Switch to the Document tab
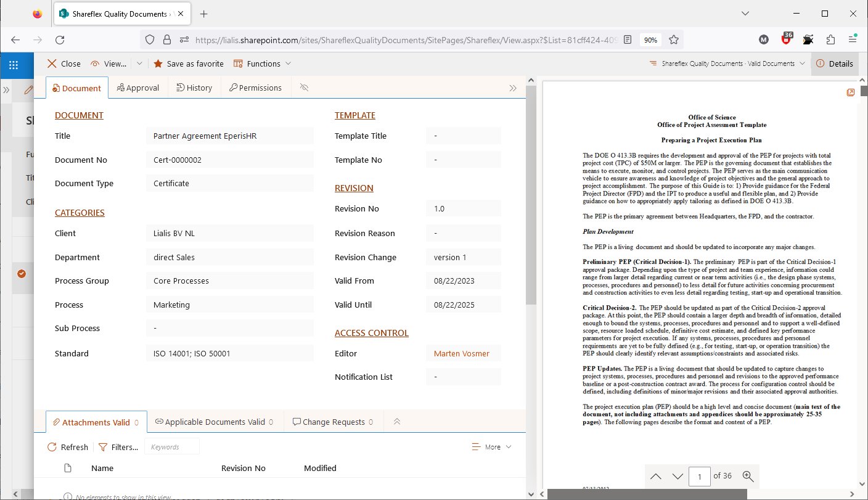This screenshot has width=868, height=500. 77,88
